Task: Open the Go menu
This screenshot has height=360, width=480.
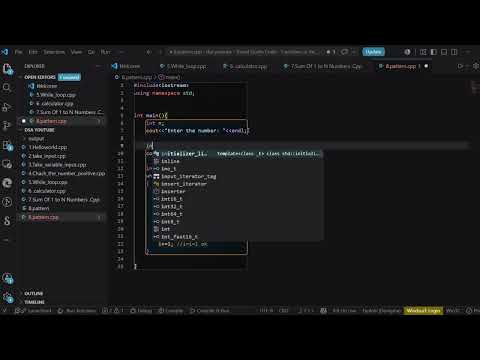Action: (91, 52)
